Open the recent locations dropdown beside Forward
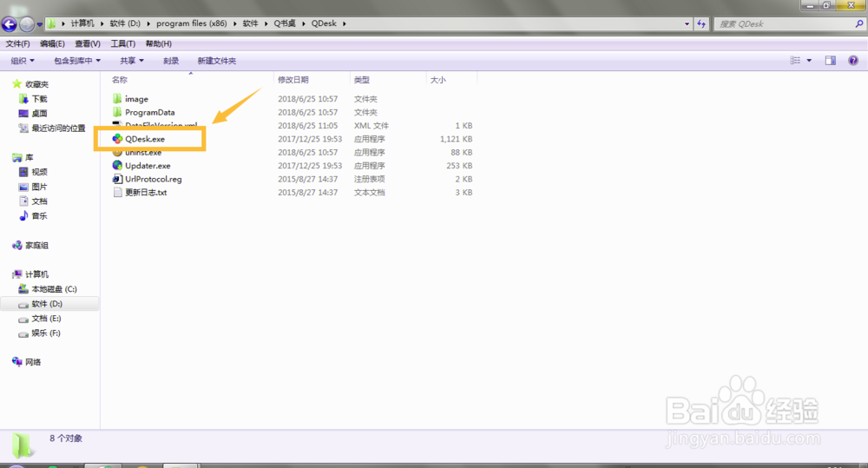The height and width of the screenshot is (468, 868). tap(39, 24)
